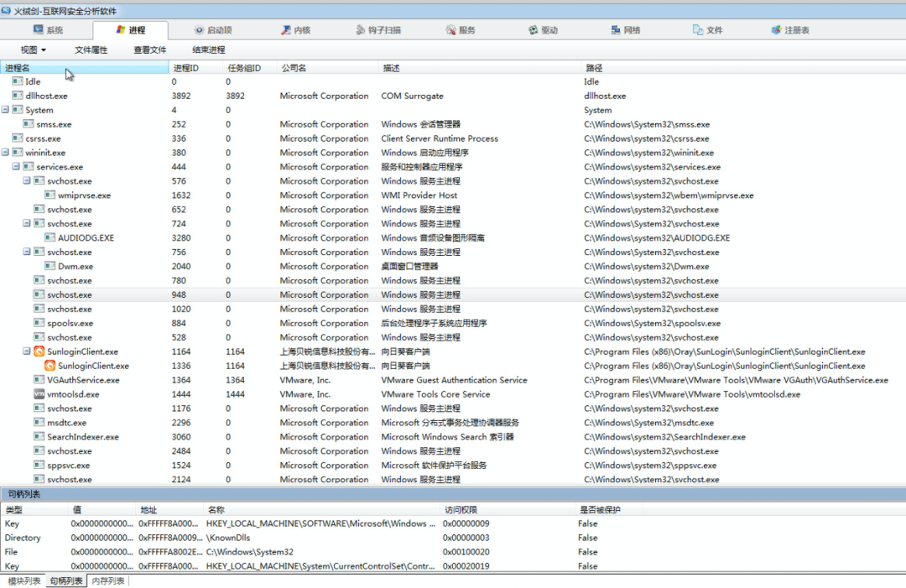Collapse the services.exe tree node

point(16,166)
